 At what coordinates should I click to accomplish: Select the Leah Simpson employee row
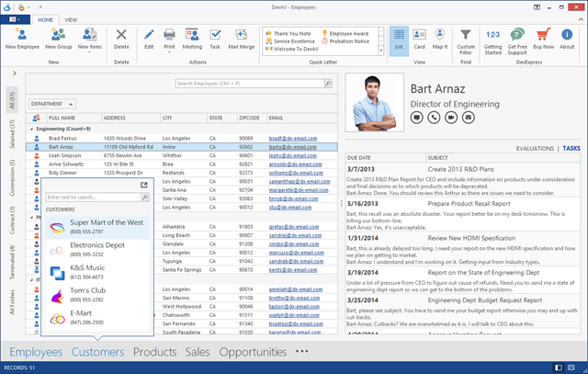182,155
